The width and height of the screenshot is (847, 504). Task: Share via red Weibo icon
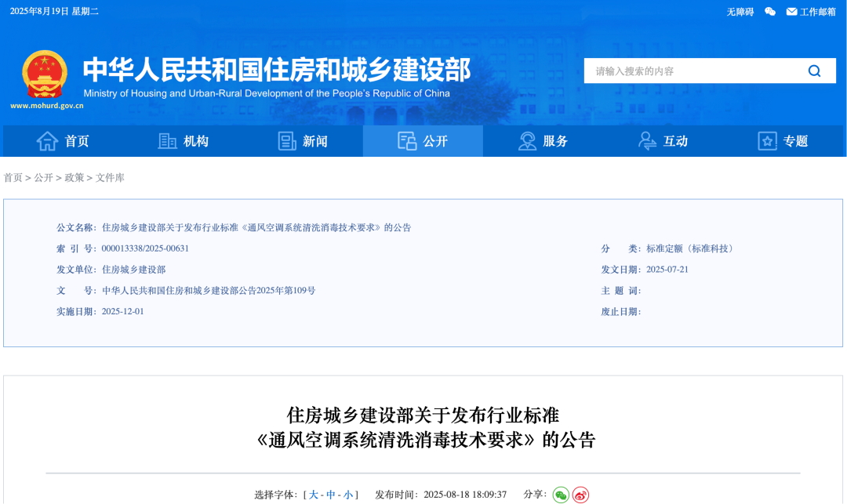pos(580,495)
